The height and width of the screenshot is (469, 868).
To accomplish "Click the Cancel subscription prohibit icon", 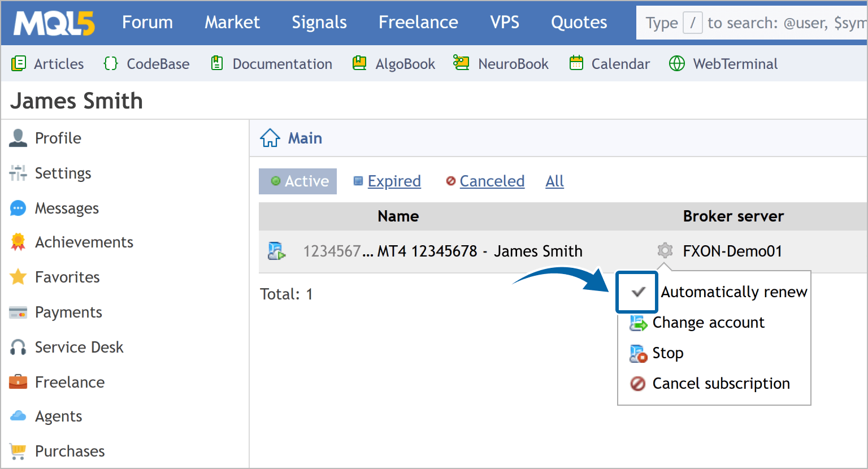I will pos(638,384).
